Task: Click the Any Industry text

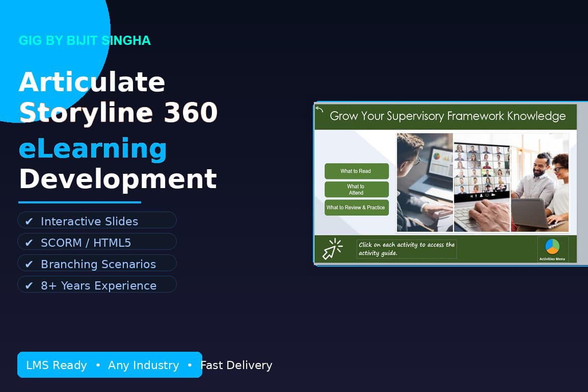Action: [144, 365]
